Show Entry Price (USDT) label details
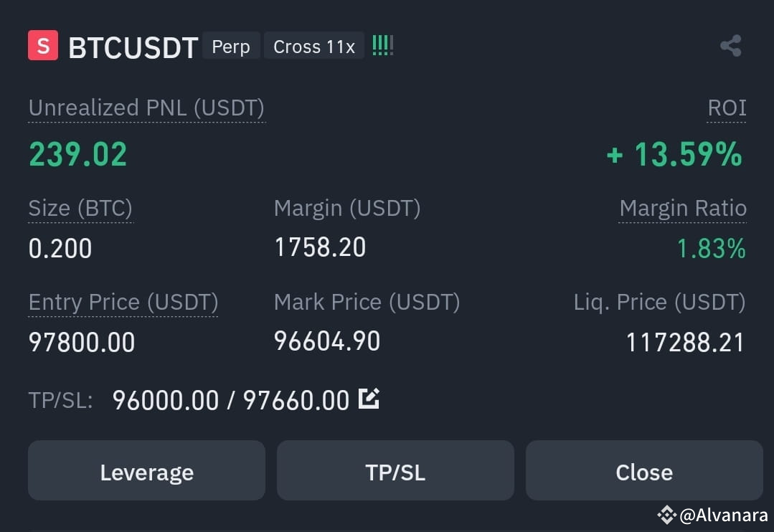Screen dimensions: 774x532 (123, 303)
